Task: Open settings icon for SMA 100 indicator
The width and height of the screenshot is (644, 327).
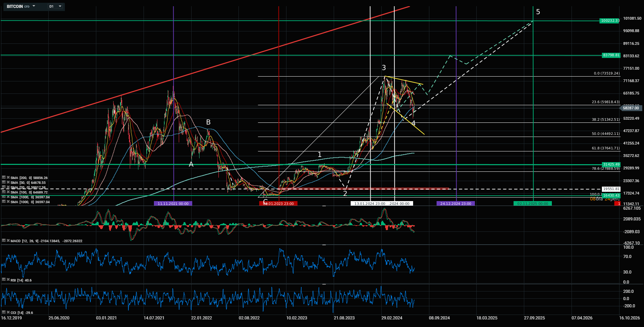Action: [x=4, y=192]
